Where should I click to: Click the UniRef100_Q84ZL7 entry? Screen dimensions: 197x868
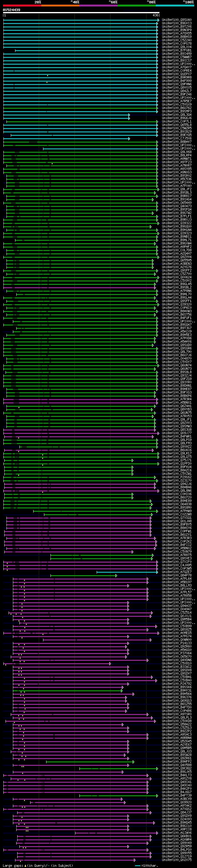coord(177,91)
